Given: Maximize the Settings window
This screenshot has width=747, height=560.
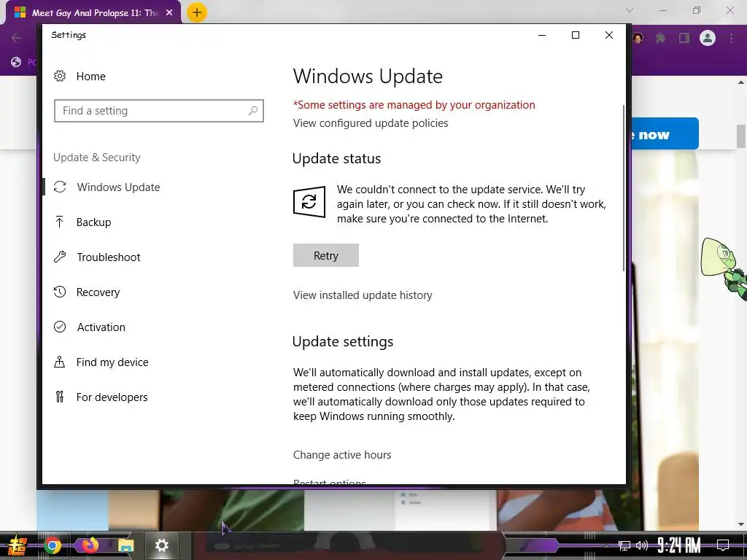Looking at the screenshot, I should pos(576,35).
